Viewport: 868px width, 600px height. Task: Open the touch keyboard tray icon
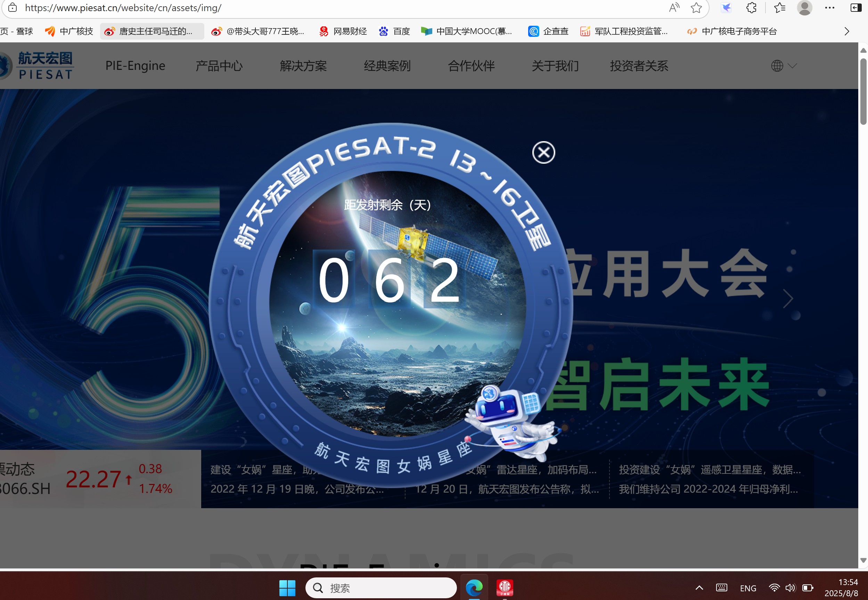click(721, 587)
